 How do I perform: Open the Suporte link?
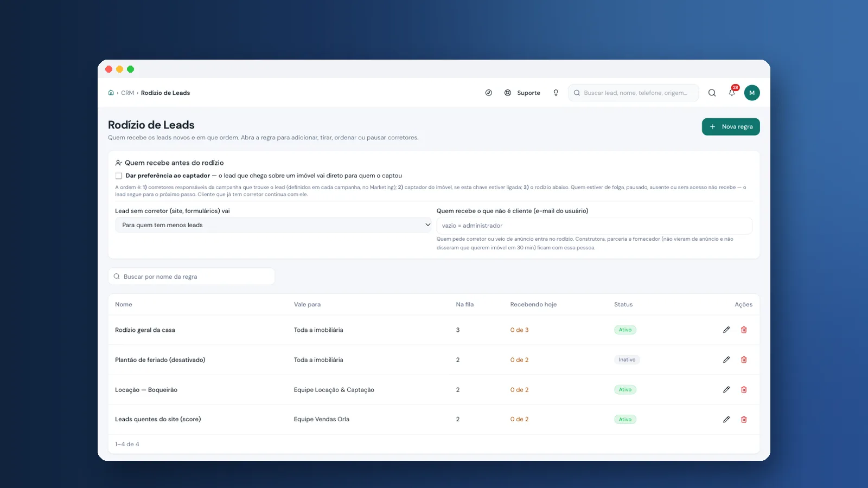point(528,93)
